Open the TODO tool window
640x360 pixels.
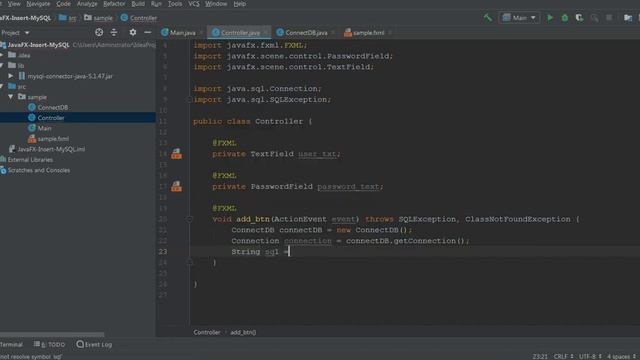(x=49, y=344)
